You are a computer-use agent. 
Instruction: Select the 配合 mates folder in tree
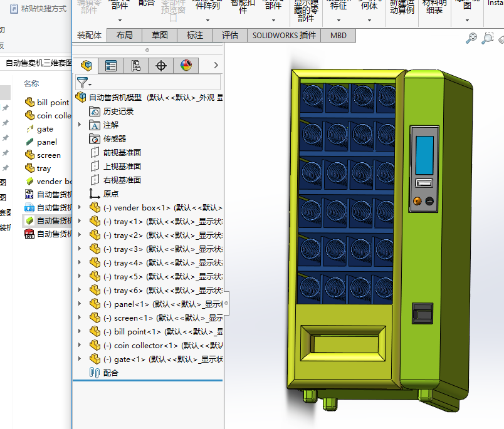[x=110, y=373]
